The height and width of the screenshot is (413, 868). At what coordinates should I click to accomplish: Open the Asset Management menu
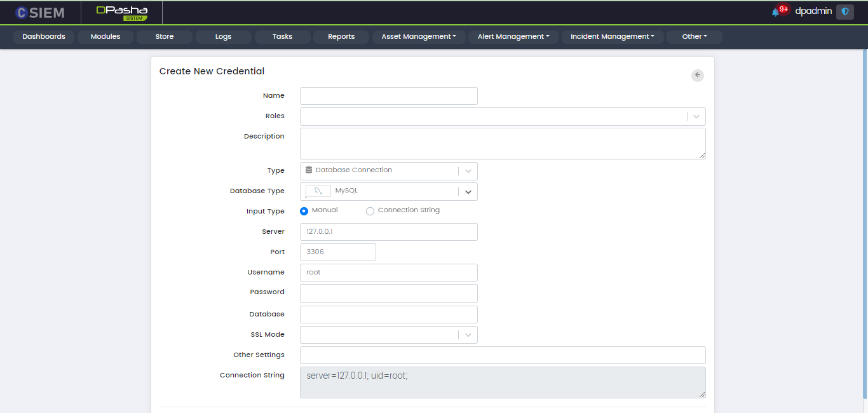pos(419,37)
